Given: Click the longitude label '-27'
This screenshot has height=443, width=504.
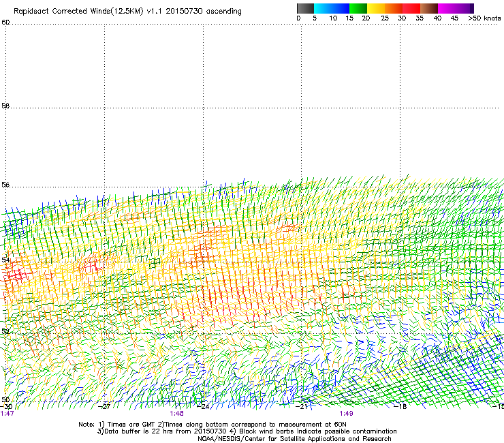Looking at the screenshot, I should (x=104, y=406).
